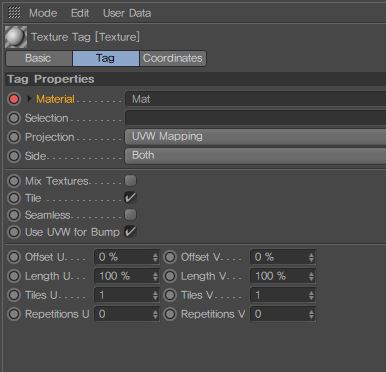Click the Tile animation dot

14,198
